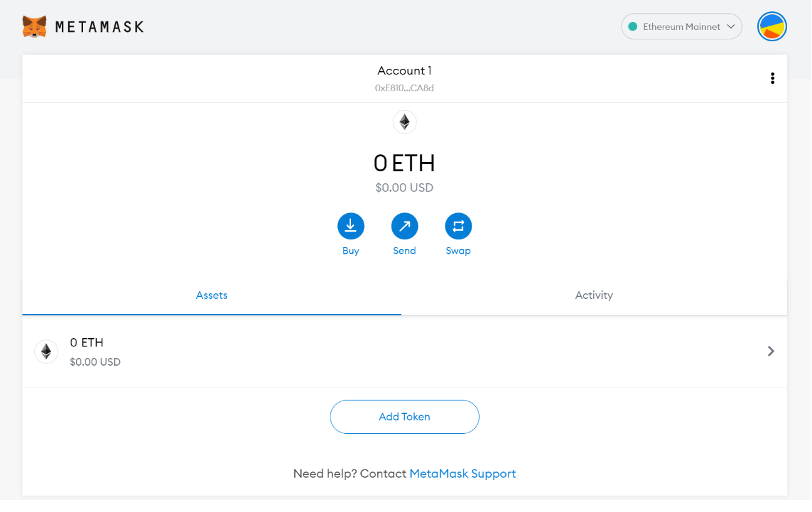The image size is (812, 512).
Task: Open the Ethereum Mainnet network dropdown
Action: (x=681, y=27)
